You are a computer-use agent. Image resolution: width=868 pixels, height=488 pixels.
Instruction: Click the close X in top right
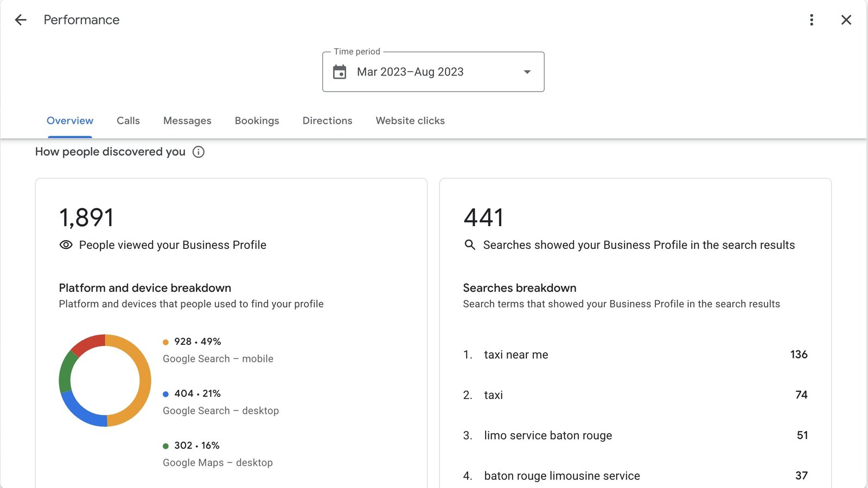pyautogui.click(x=846, y=20)
